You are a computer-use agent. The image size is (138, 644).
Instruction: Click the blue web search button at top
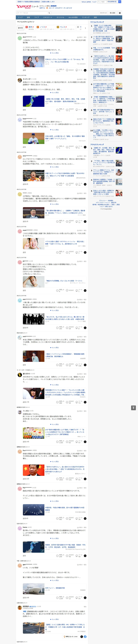pos(120,2)
